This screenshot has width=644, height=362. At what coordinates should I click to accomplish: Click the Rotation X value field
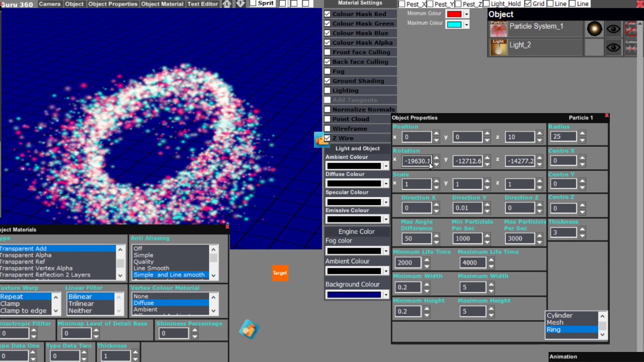(x=417, y=161)
